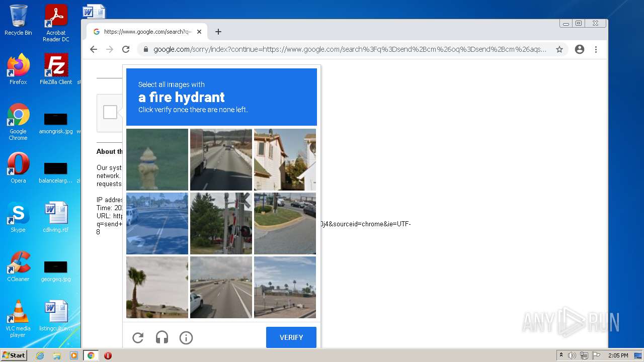Open Acrobat Reader DC desktop shortcut
This screenshot has width=644, height=362.
click(56, 23)
